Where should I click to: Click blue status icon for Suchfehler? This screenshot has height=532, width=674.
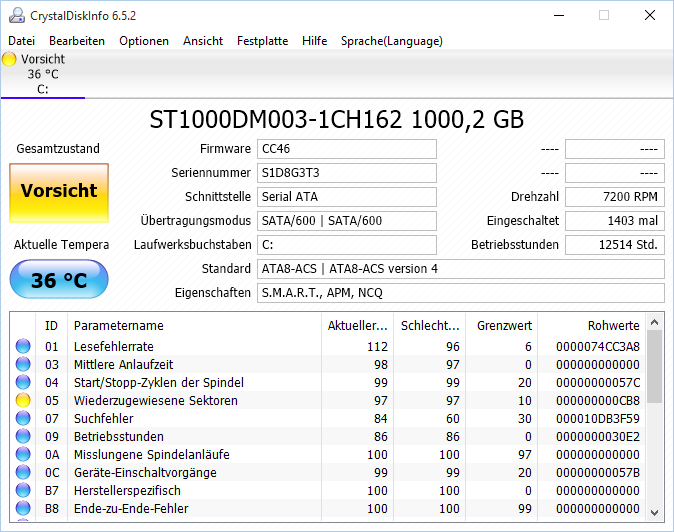click(23, 419)
